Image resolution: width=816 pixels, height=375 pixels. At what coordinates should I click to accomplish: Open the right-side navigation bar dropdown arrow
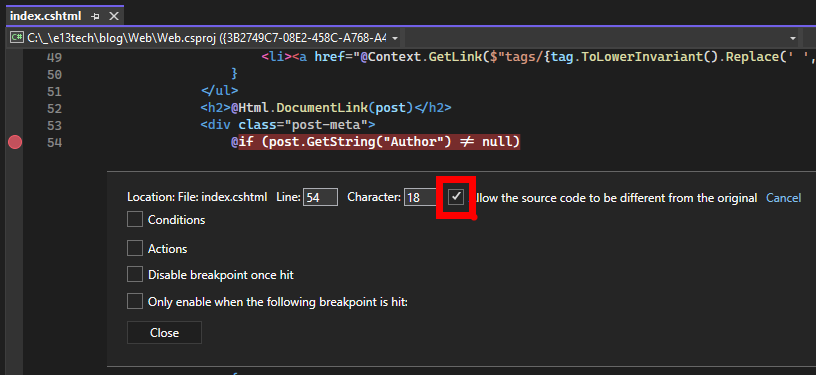click(793, 38)
